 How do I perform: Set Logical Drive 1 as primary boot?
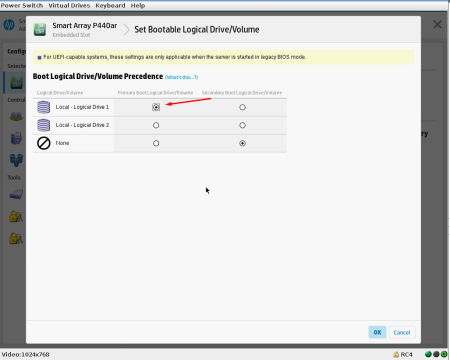[156, 107]
